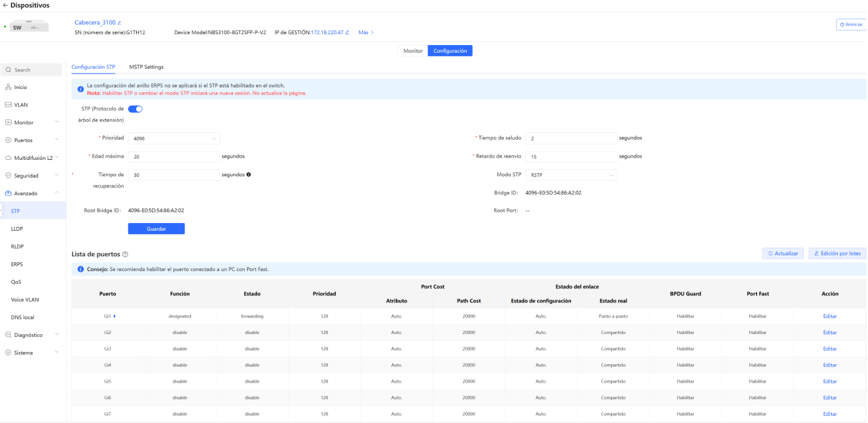Click the search magnifier icon
Screen dimensions: 868x423
(8, 70)
